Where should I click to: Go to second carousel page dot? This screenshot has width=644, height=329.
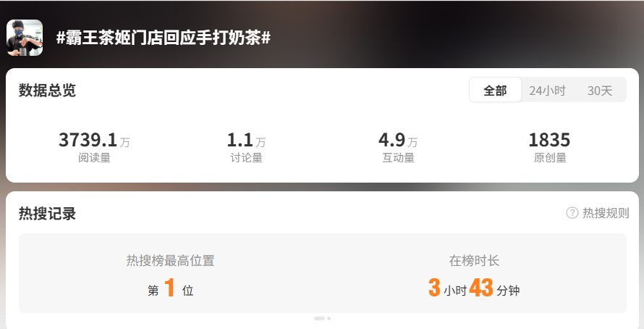pyautogui.click(x=329, y=318)
